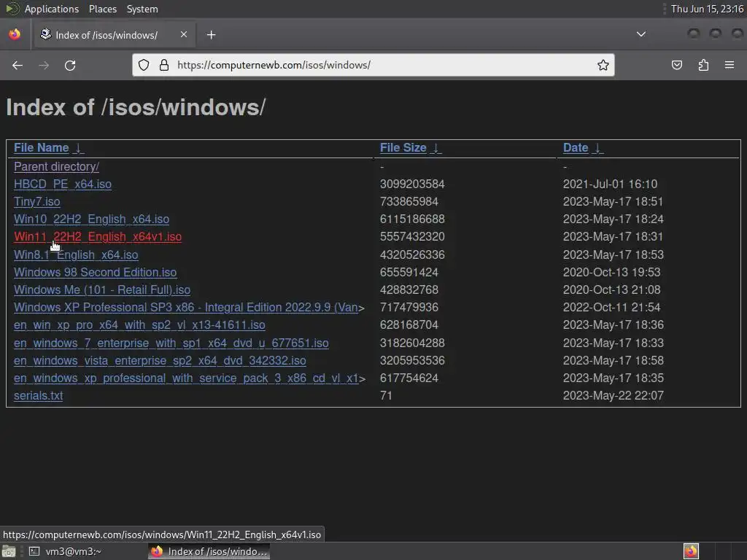Image resolution: width=747 pixels, height=560 pixels.
Task: Download Tiny7.iso
Action: coord(36,202)
